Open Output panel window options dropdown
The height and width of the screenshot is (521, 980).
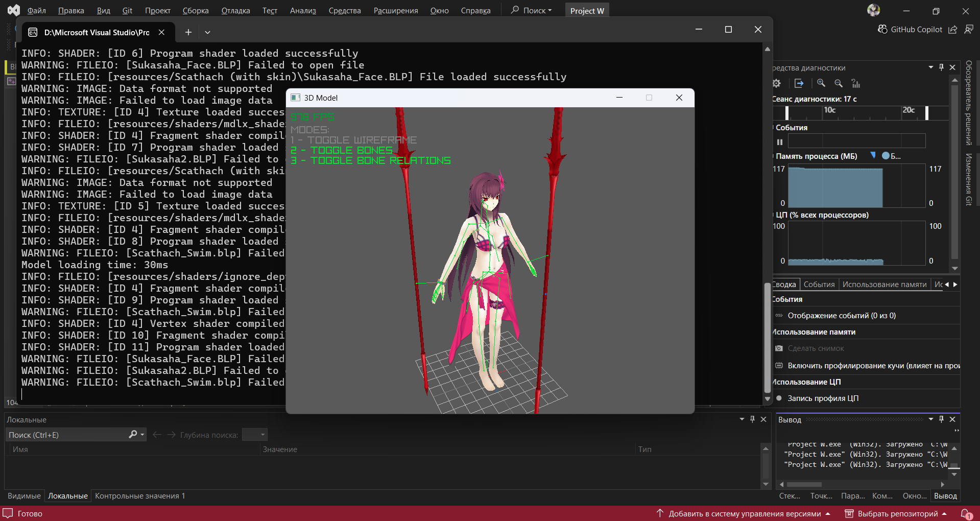point(931,419)
